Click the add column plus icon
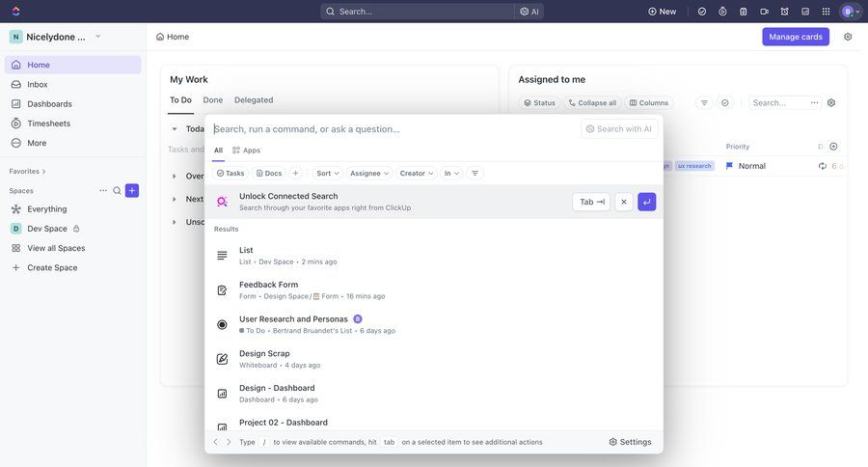Viewport: 868px width, 467px height. click(833, 147)
